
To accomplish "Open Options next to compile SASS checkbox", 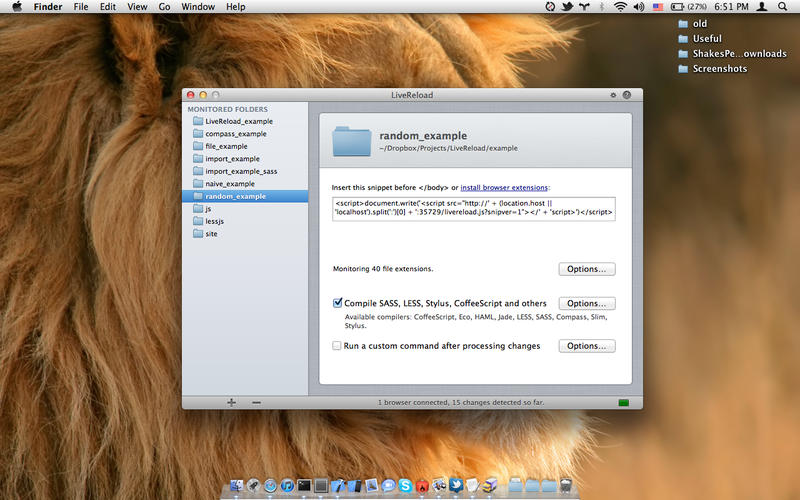I will pos(587,304).
